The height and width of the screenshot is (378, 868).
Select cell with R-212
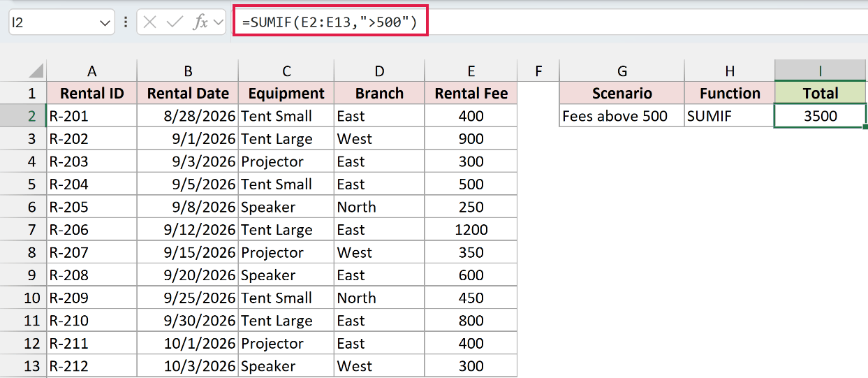point(91,366)
